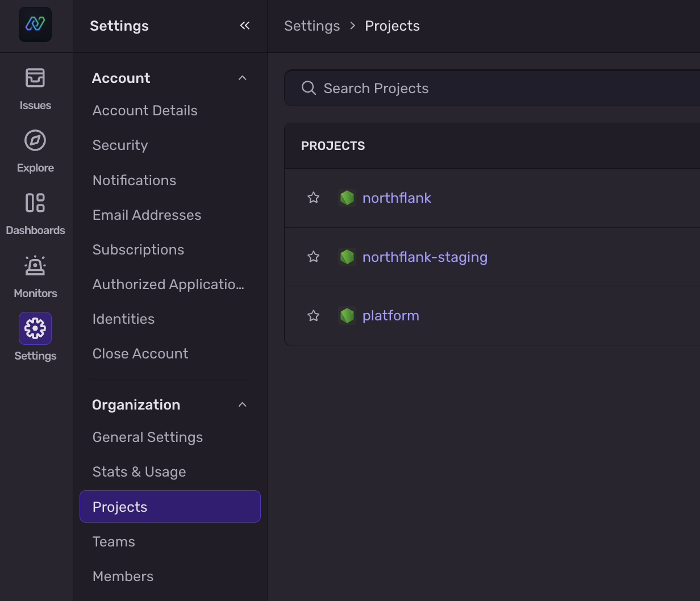Viewport: 700px width, 601px height.
Task: Open the Monitors siren icon
Action: click(x=35, y=265)
